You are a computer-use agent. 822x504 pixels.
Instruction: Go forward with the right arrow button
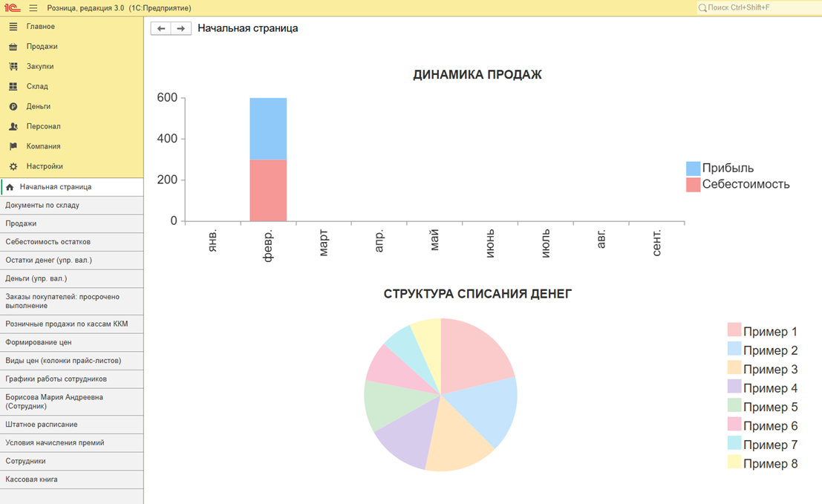click(x=180, y=28)
